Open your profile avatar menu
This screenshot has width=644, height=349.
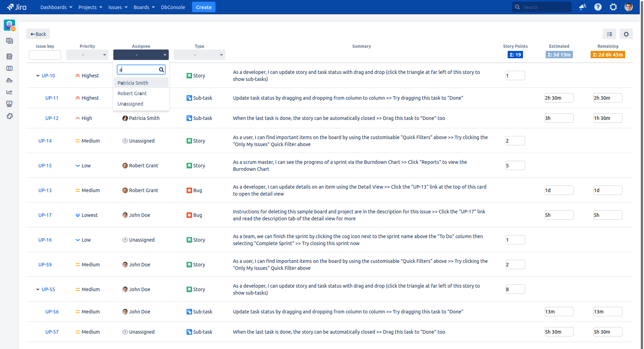[628, 7]
